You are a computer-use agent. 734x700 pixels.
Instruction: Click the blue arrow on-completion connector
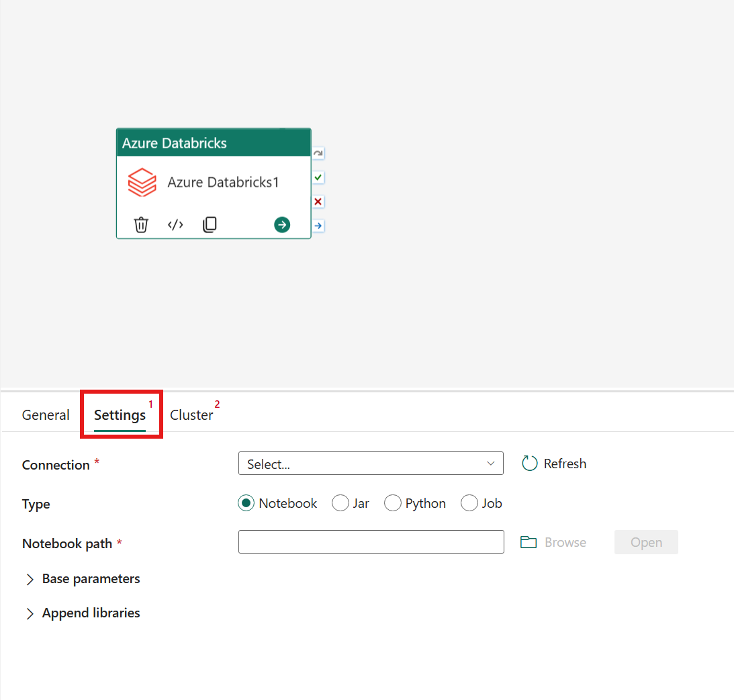318,226
